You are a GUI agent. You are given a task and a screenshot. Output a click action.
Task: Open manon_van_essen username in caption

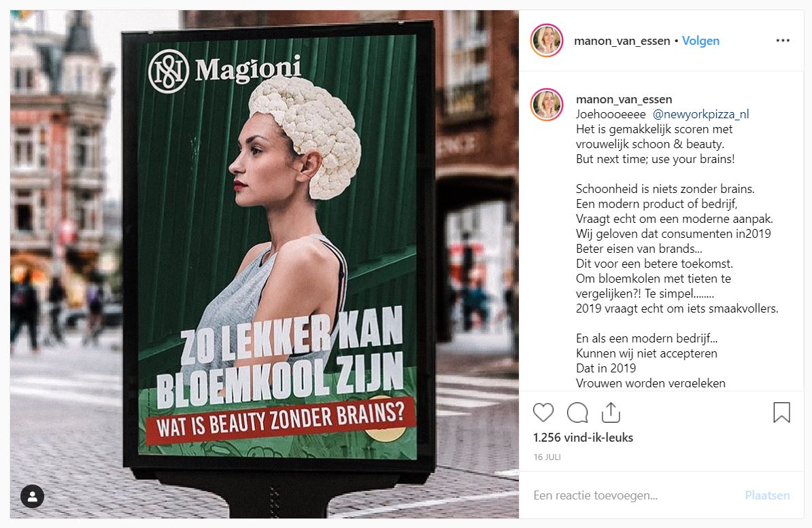pos(624,99)
